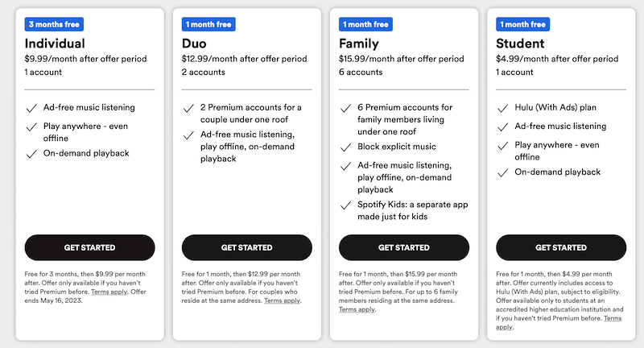The image size is (644, 348).
Task: Click the '3 months free' badge on Individual
Action: [x=55, y=25]
